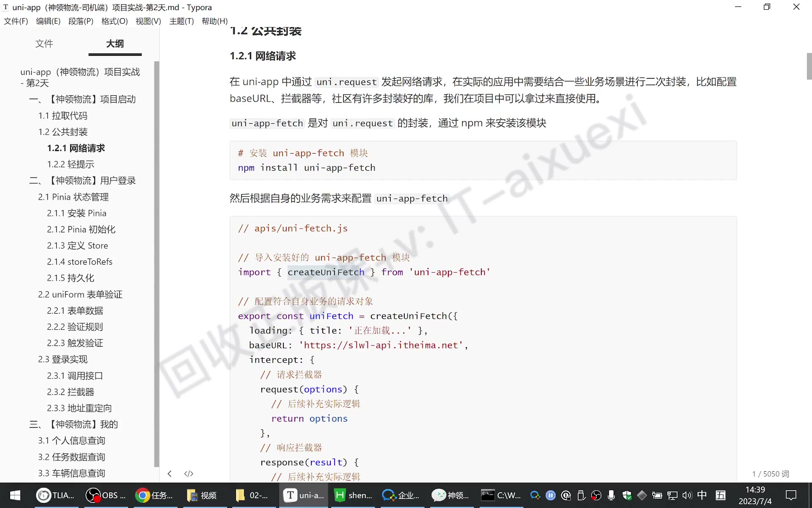
Task: Jump to outline item 1.2.2 轻提示
Action: (x=71, y=164)
